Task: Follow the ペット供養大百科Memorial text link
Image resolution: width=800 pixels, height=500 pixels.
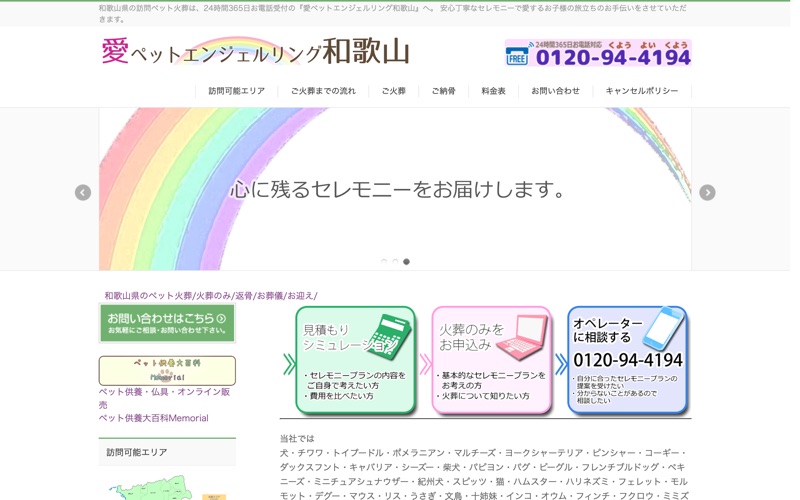Action: click(154, 418)
